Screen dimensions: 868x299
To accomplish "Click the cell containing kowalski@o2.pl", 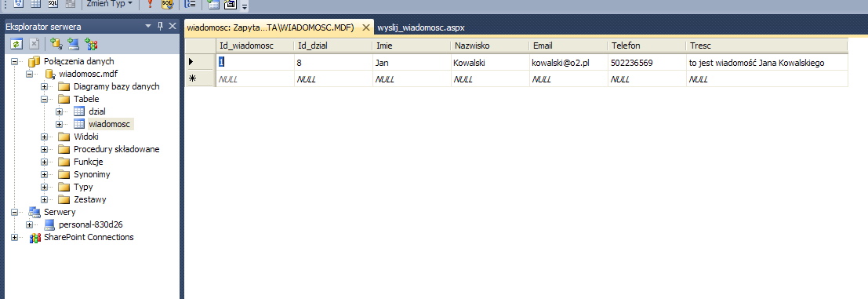I will click(x=568, y=63).
